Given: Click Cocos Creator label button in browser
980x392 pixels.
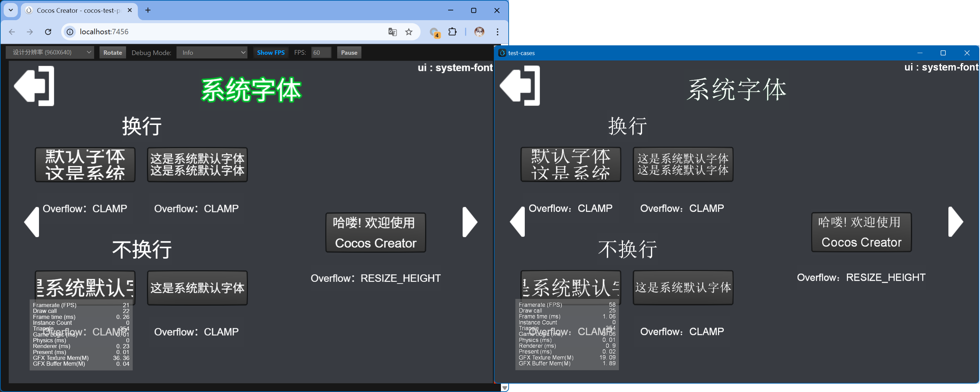Looking at the screenshot, I should [x=375, y=243].
